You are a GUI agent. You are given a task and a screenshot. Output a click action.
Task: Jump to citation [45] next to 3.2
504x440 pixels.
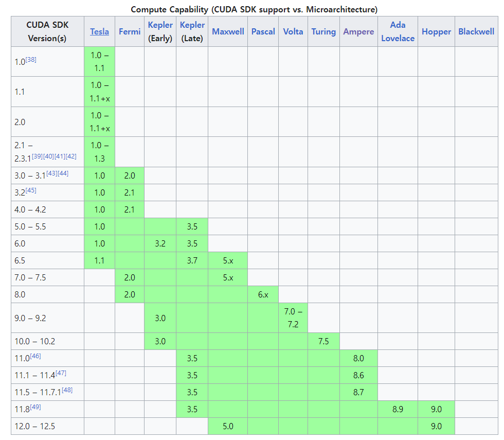[x=31, y=190]
